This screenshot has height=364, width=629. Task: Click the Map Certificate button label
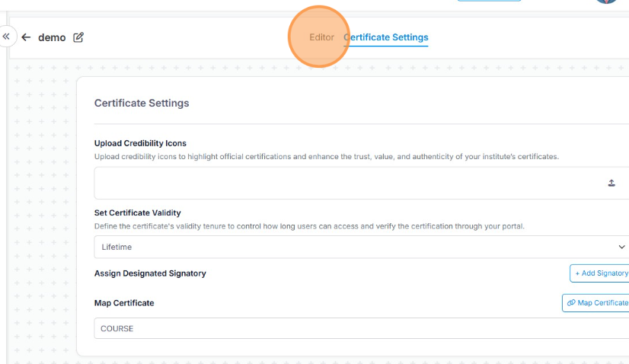602,303
